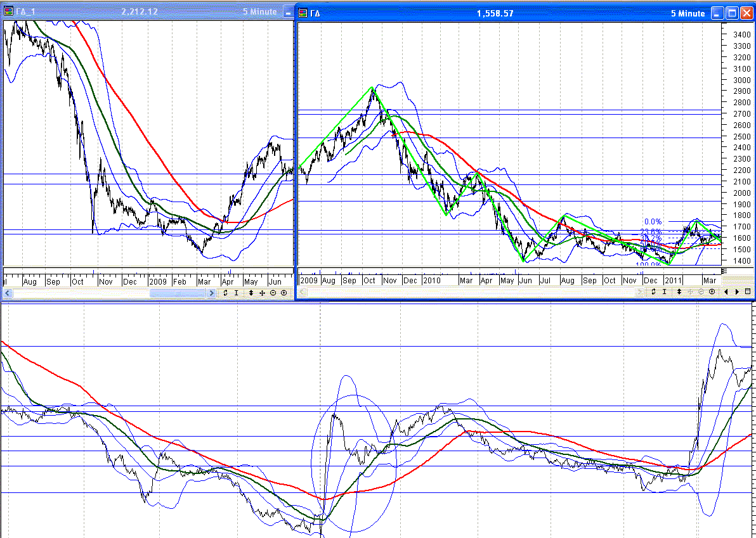Zoom in the right chart with the plus icon

coord(712,291)
